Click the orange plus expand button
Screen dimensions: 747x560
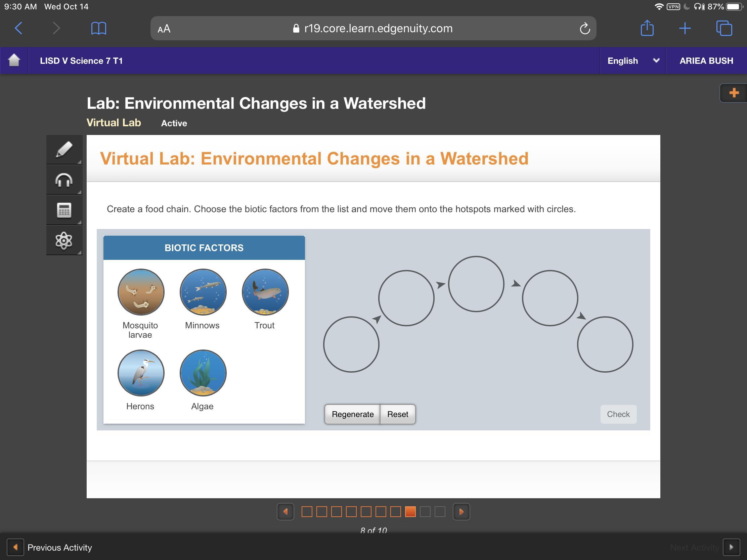tap(734, 93)
